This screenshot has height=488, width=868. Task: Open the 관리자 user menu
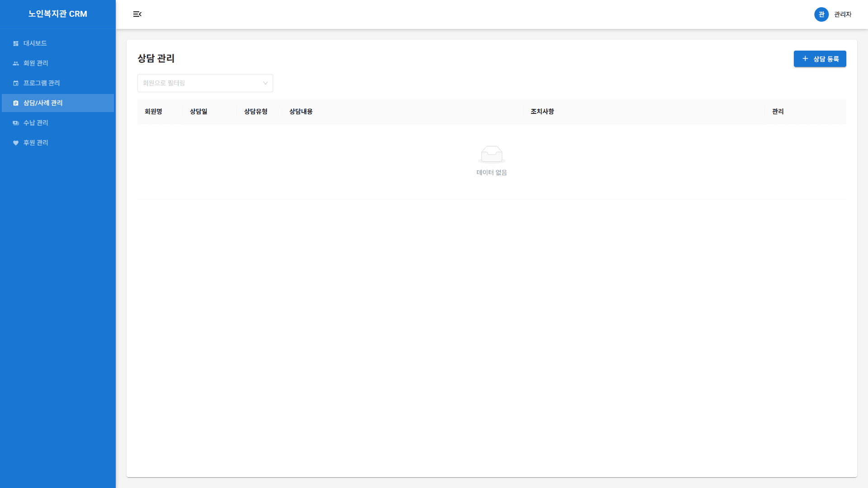pyautogui.click(x=842, y=14)
